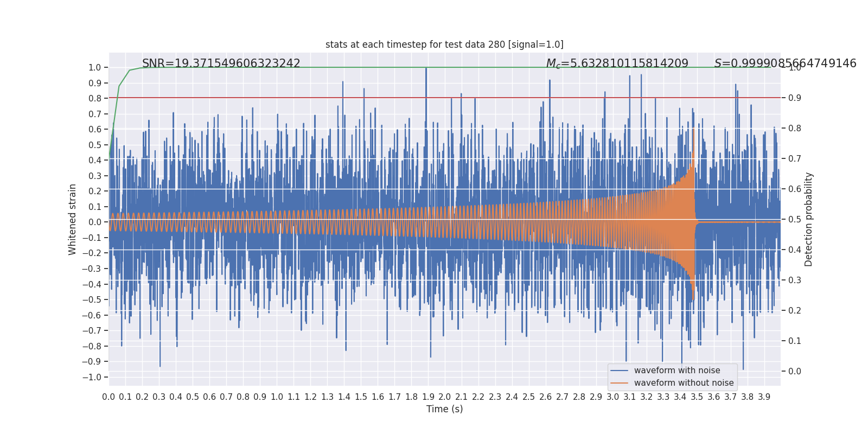868x434 pixels.
Task: Select detection probability tick label 0.2
Action: [795, 310]
